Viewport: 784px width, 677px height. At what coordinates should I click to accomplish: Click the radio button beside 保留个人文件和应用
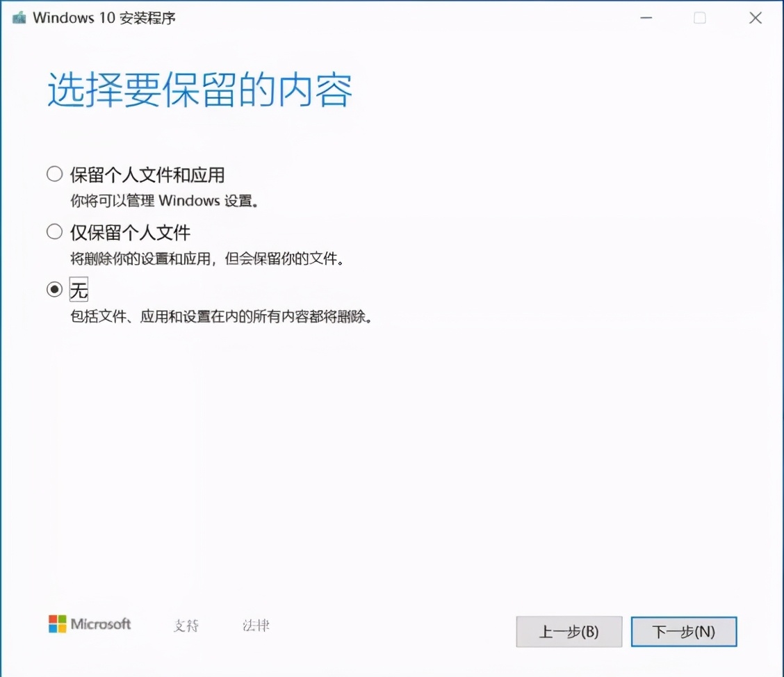(x=54, y=174)
